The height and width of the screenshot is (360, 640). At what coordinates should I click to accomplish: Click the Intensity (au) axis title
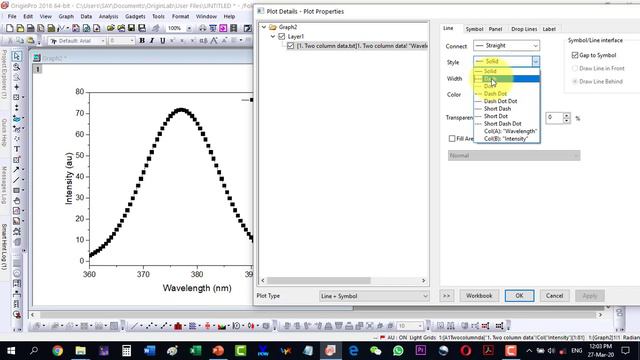point(69,178)
